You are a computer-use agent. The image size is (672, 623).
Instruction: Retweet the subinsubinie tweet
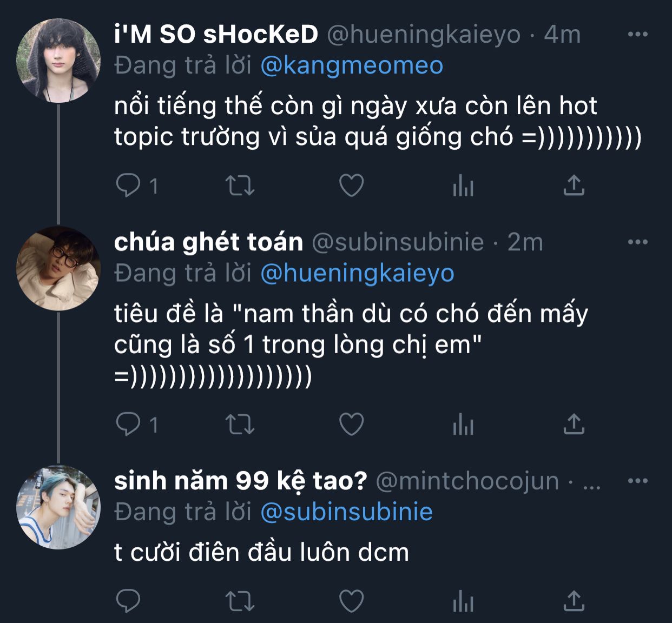(239, 425)
